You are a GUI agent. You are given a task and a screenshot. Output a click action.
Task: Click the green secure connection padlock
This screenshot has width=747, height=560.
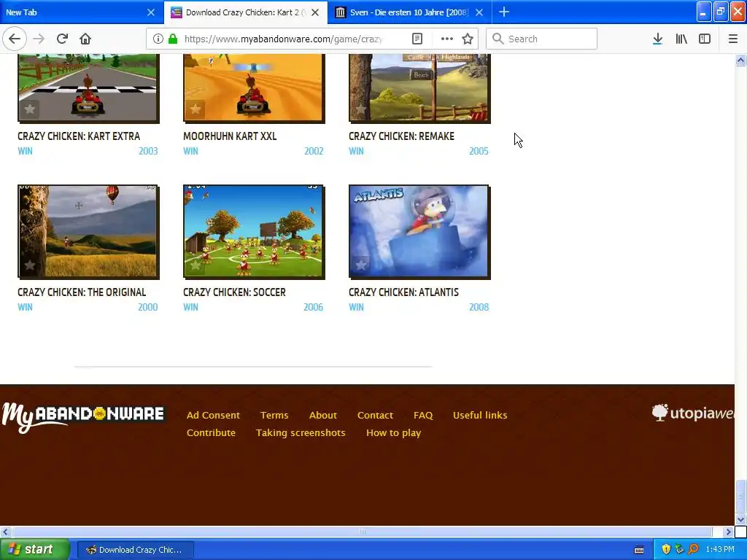(x=173, y=39)
